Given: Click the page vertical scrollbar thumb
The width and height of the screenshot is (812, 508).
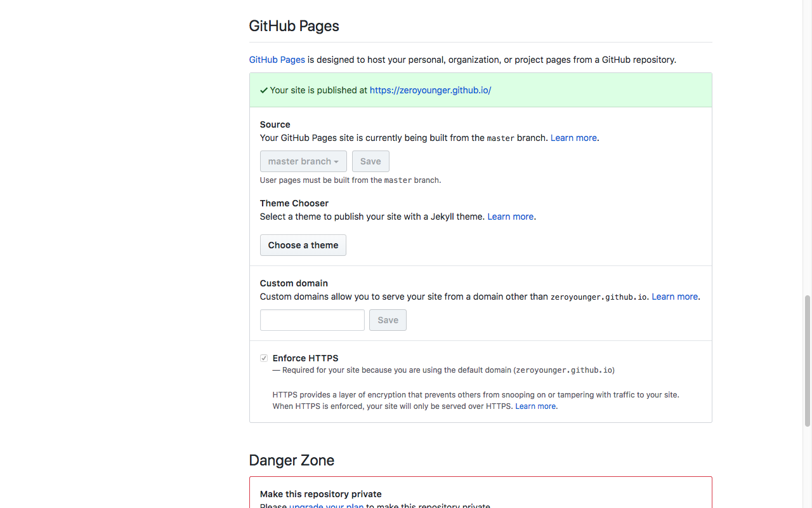Looking at the screenshot, I should pyautogui.click(x=808, y=361).
